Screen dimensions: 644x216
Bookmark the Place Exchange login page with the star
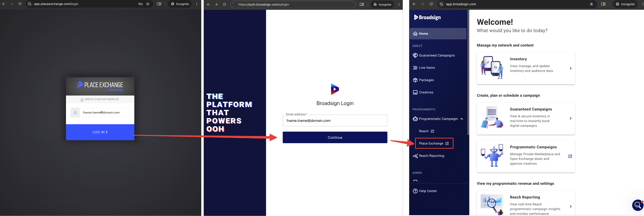click(148, 4)
